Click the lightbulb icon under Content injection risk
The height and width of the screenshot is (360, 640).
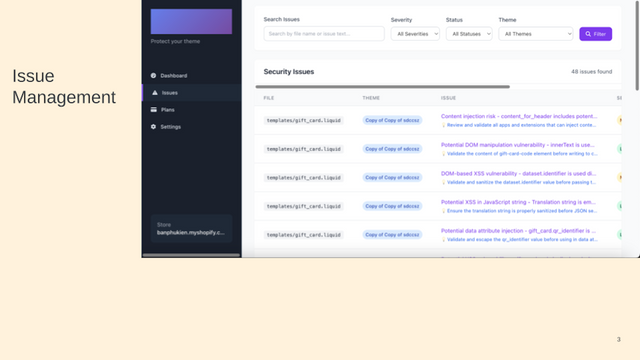pos(443,125)
